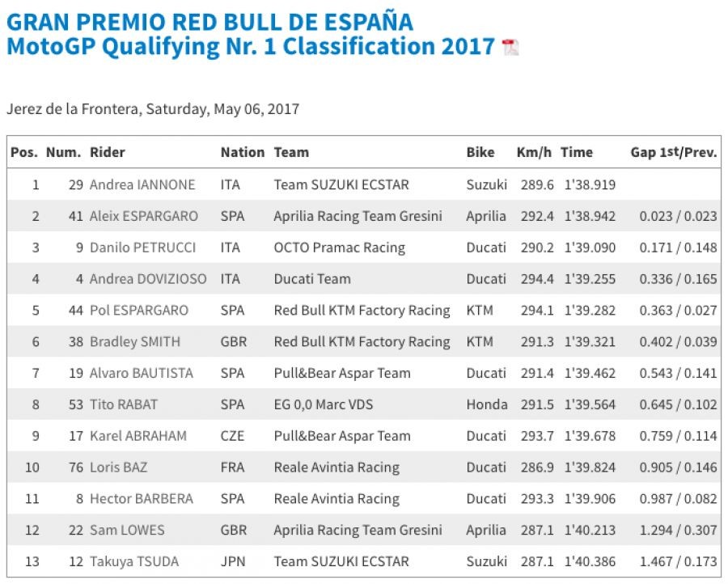Viewport: 728px width, 584px height.
Task: Click Pol ESPARGARO's time 1'39.282
Action: [x=588, y=311]
